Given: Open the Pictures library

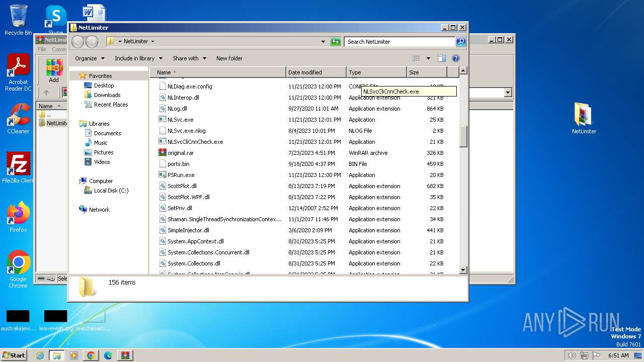Looking at the screenshot, I should 104,152.
